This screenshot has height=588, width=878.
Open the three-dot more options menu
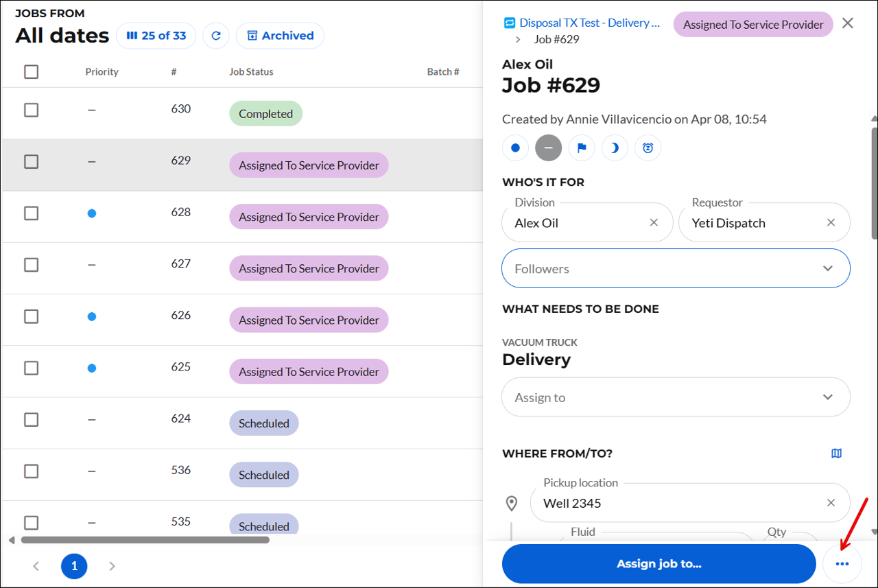pos(842,564)
